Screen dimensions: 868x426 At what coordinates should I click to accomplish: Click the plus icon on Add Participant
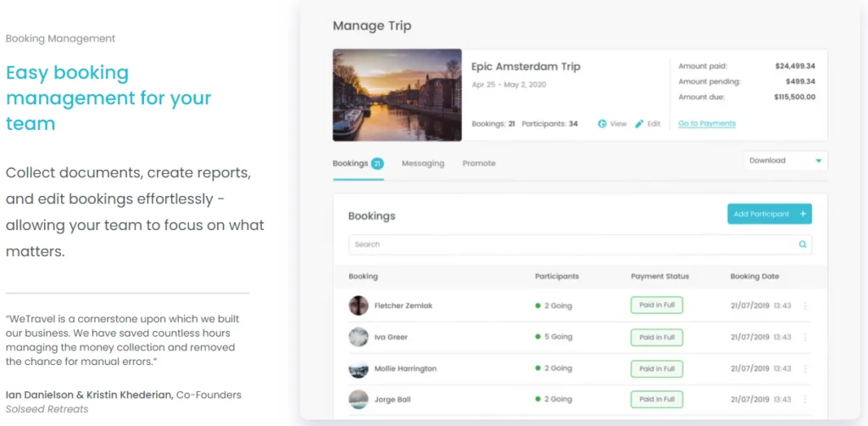click(x=803, y=214)
